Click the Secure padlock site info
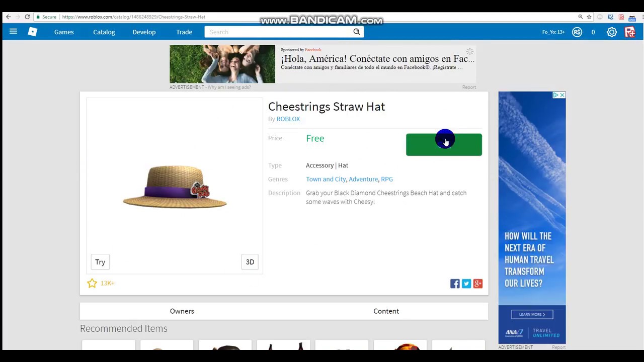 46,17
